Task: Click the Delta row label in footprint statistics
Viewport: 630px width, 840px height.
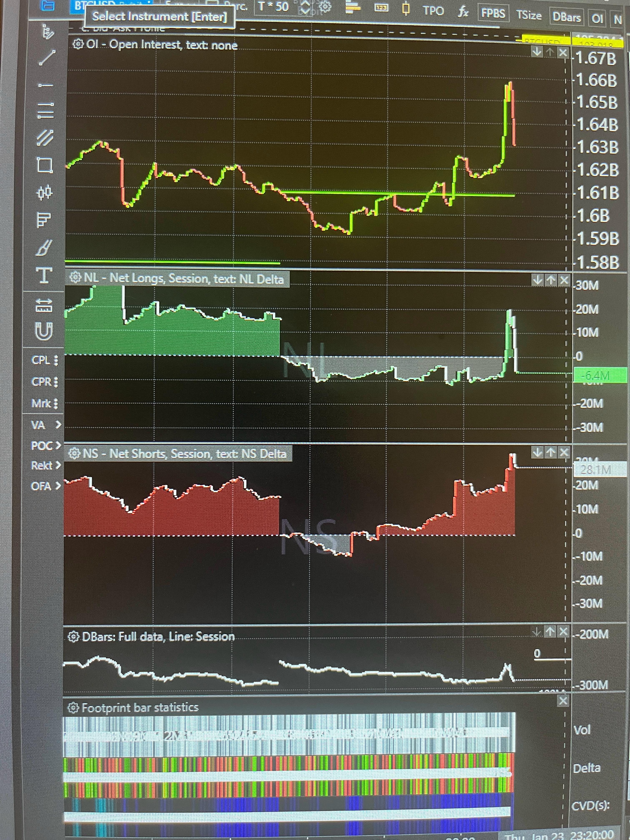Action: [x=587, y=768]
